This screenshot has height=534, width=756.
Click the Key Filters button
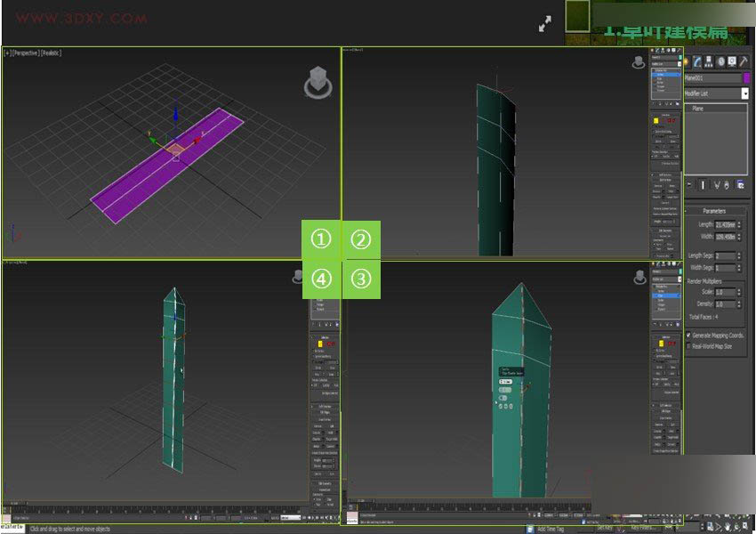click(x=642, y=527)
